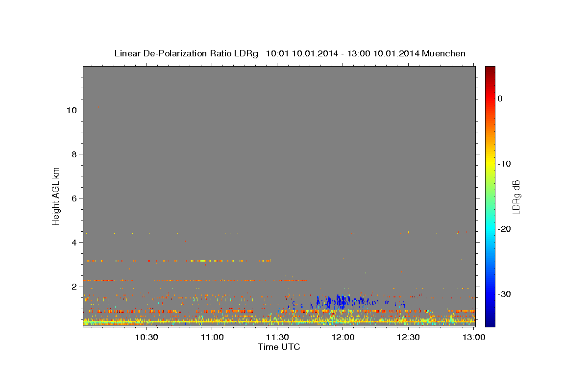Click the 'Time UTC' axis label
This screenshot has height=392, width=588.
(x=279, y=347)
